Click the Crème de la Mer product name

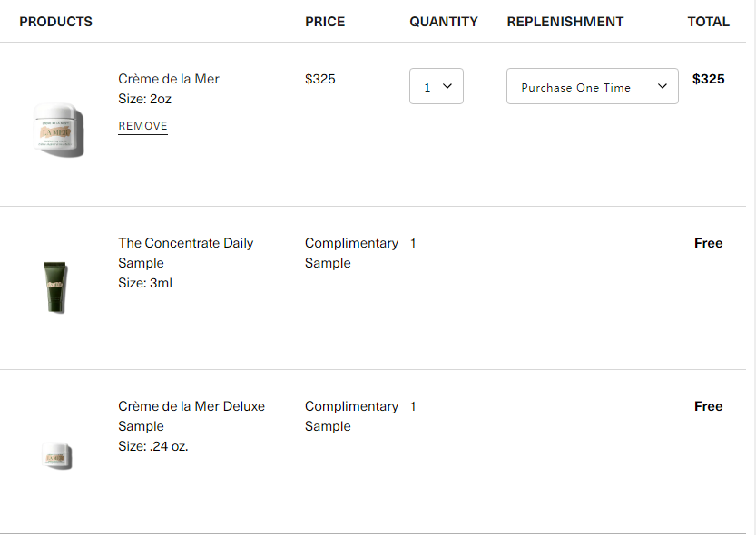(x=169, y=79)
